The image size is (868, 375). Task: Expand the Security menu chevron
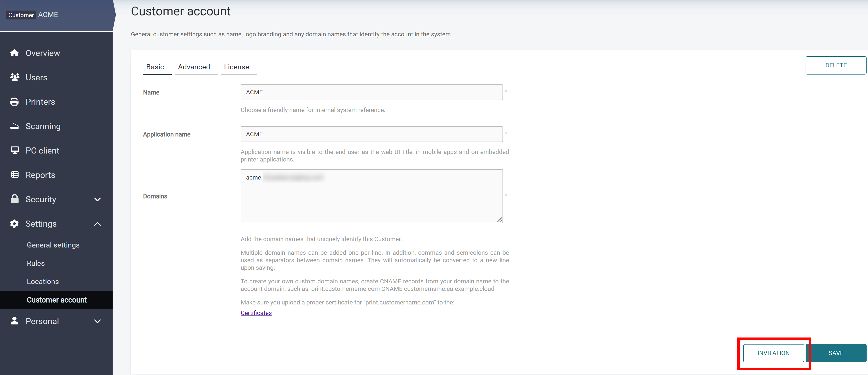point(97,199)
